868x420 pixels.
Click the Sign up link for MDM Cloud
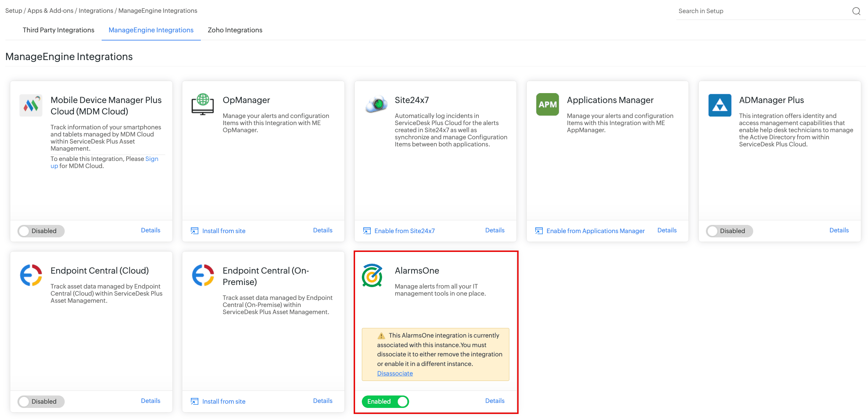[152, 159]
